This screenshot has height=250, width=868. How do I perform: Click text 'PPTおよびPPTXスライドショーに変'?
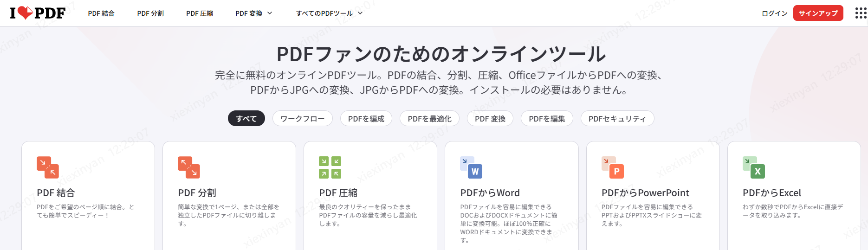click(652, 215)
